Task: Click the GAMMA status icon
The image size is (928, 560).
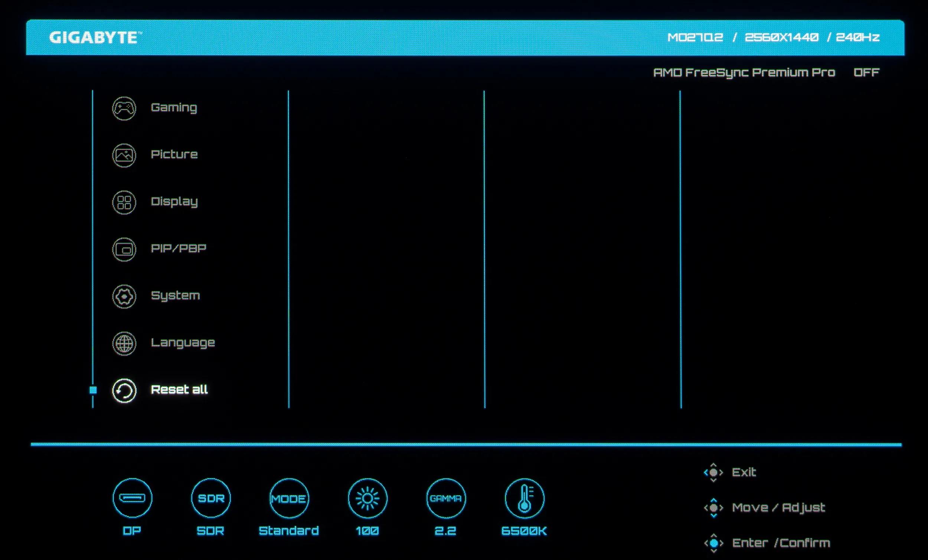Action: tap(446, 498)
